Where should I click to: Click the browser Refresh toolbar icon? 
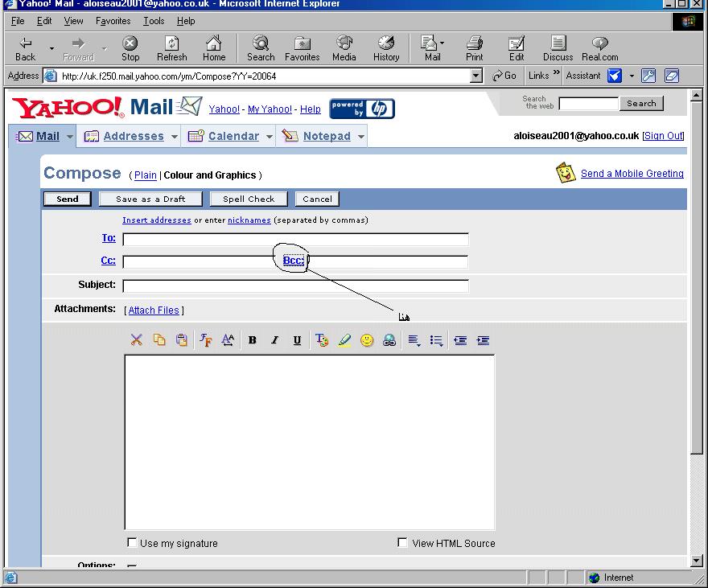point(171,48)
